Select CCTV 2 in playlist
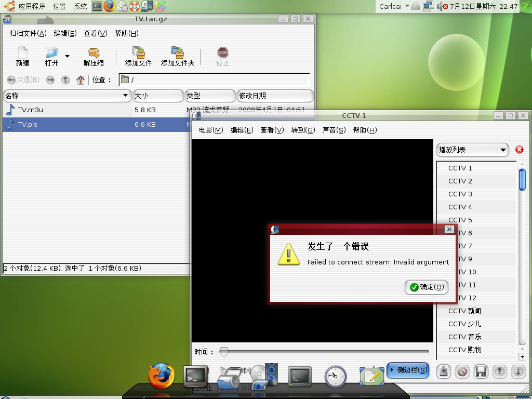The width and height of the screenshot is (532, 399). tap(476, 181)
